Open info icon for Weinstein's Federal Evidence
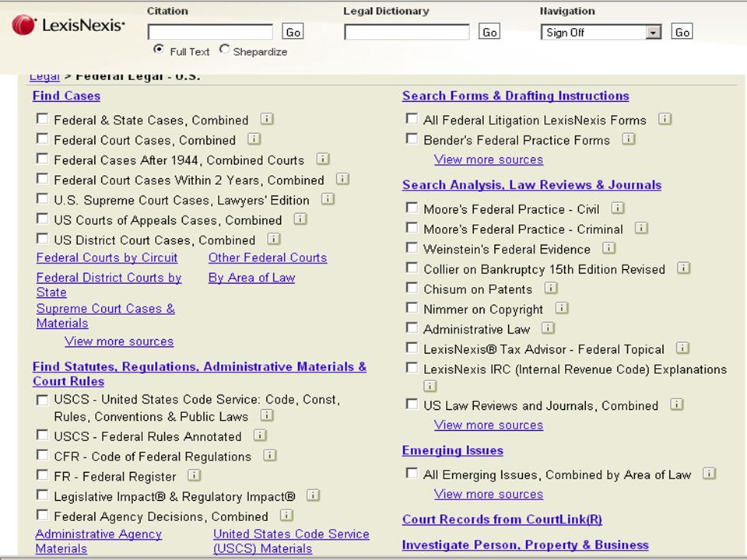Image resolution: width=747 pixels, height=560 pixels. click(608, 247)
